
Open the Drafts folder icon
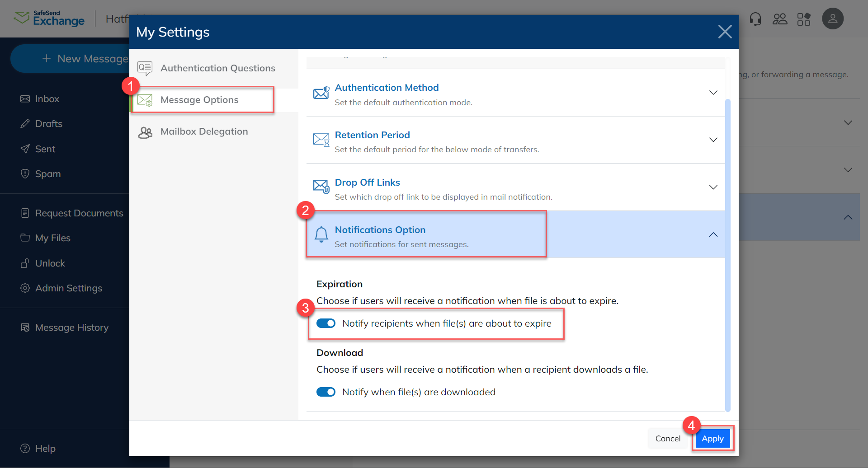click(x=26, y=123)
